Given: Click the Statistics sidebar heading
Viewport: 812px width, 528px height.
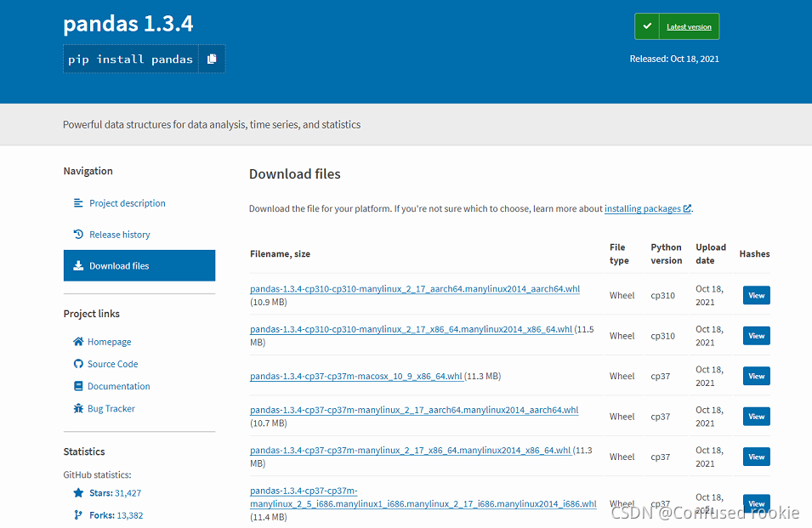Looking at the screenshot, I should [x=84, y=451].
